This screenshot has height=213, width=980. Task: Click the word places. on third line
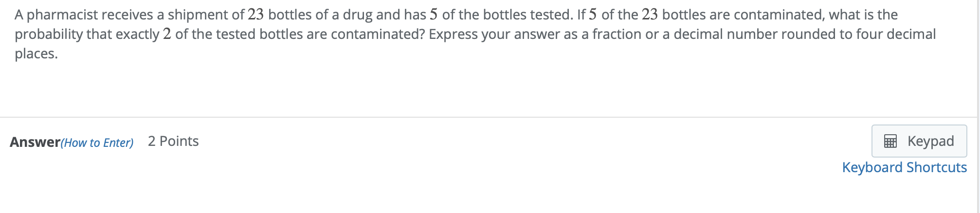coord(36,53)
